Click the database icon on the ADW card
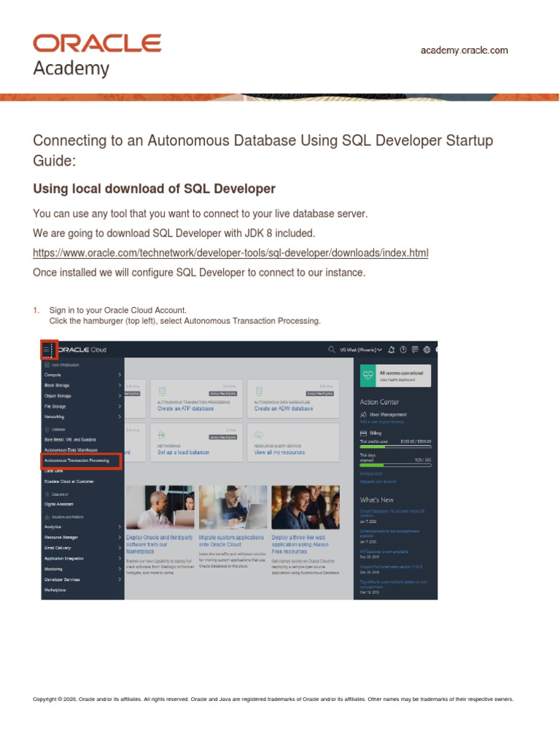This screenshot has width=560, height=747. point(259,392)
